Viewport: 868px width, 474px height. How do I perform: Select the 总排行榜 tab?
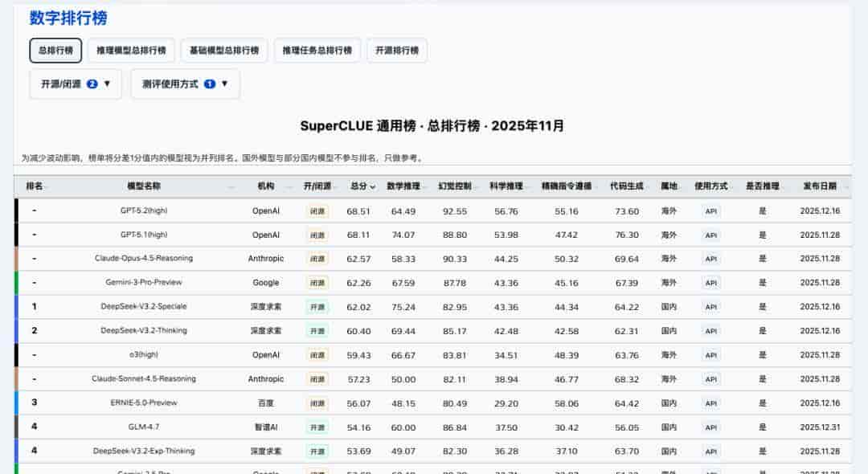pos(55,51)
